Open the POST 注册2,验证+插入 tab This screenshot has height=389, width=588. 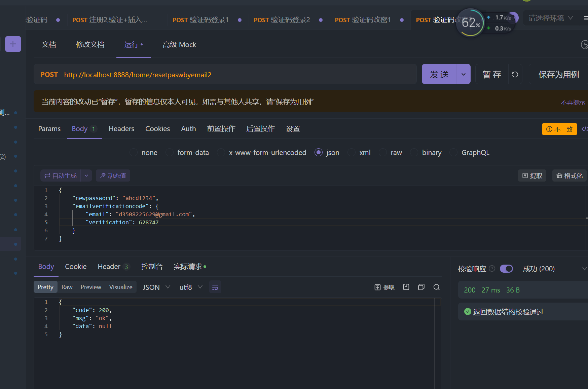click(110, 20)
